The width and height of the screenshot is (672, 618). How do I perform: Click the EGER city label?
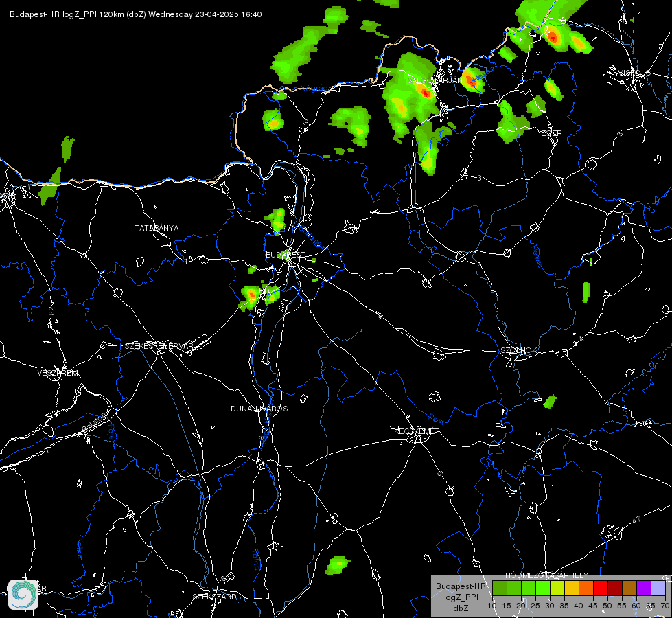pyautogui.click(x=552, y=133)
